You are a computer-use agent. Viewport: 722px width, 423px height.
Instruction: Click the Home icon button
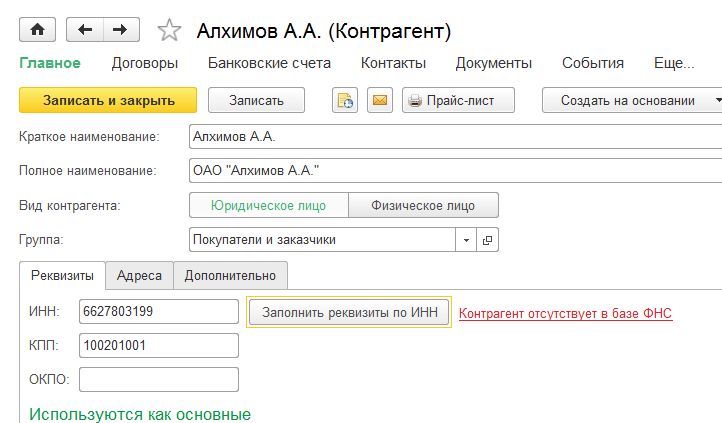click(37, 30)
